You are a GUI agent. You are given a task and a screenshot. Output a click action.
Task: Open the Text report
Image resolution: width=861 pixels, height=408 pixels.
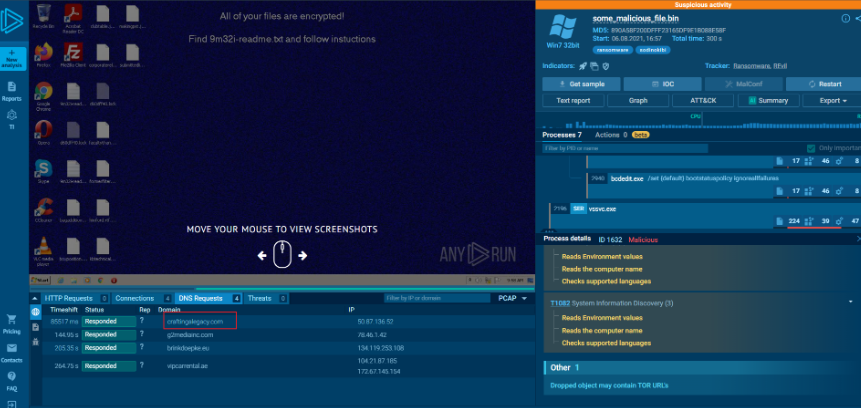[573, 100]
